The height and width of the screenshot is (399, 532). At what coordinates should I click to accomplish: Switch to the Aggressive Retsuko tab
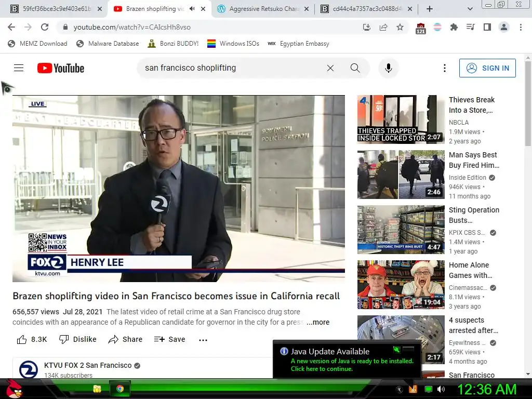pyautogui.click(x=263, y=9)
